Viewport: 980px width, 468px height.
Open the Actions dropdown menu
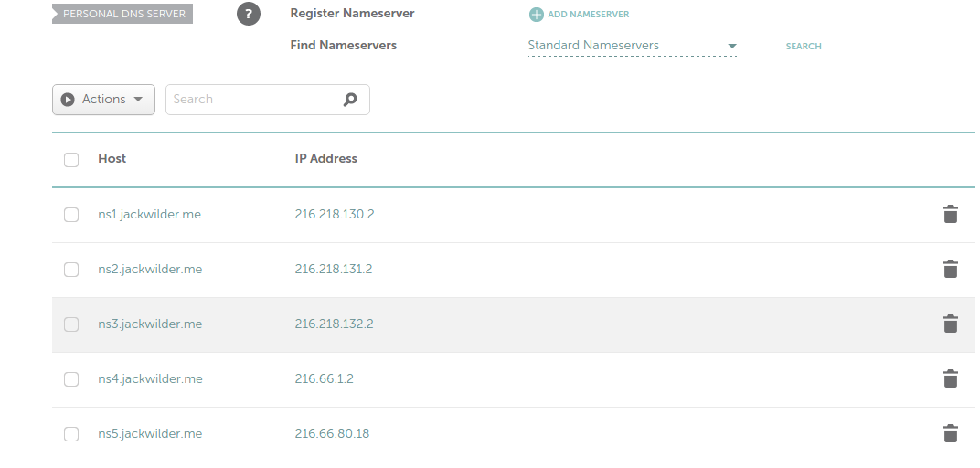point(103,100)
